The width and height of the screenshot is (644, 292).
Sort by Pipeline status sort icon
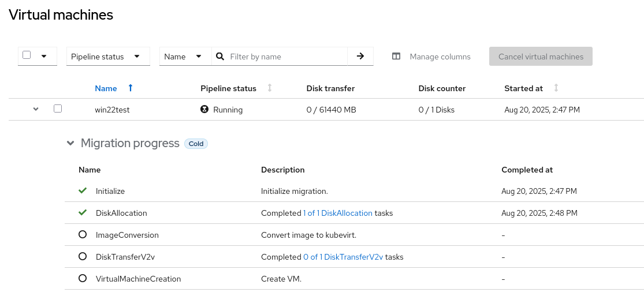coord(270,88)
